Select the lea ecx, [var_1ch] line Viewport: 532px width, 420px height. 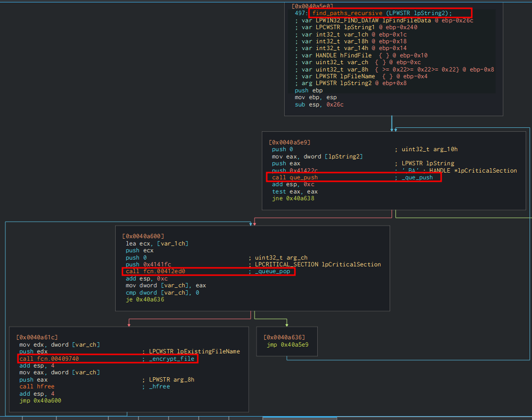tap(156, 244)
